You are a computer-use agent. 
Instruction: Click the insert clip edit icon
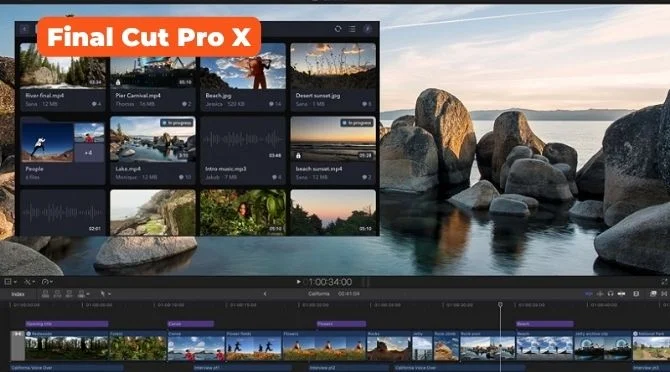coord(57,294)
